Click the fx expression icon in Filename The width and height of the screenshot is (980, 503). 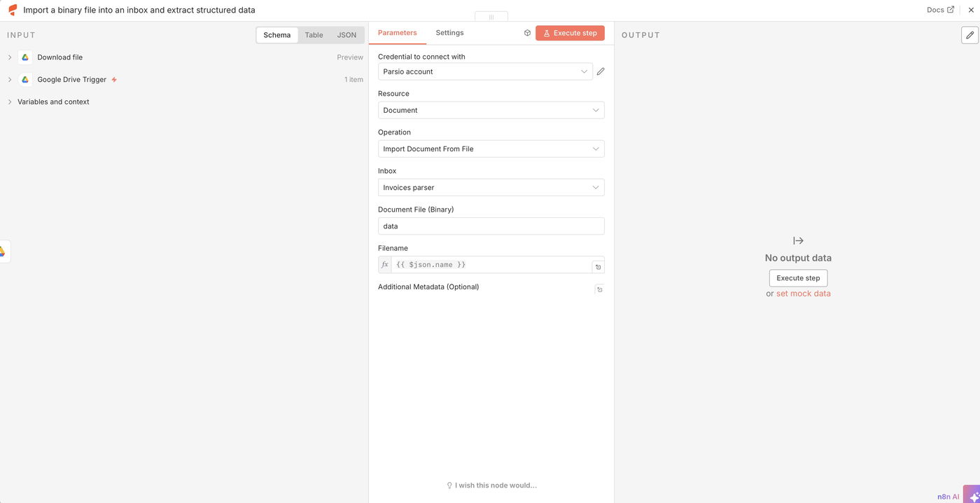coord(385,265)
